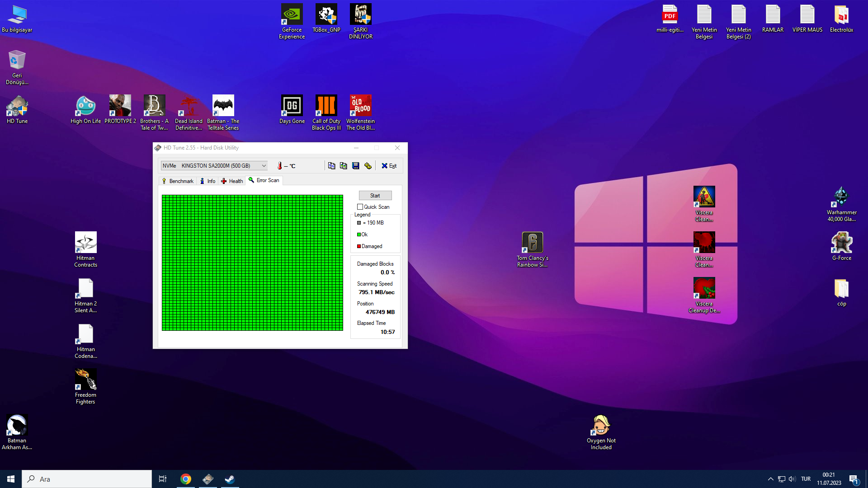Click the red Damaged legend swatch
This screenshot has height=488, width=868.
click(359, 246)
